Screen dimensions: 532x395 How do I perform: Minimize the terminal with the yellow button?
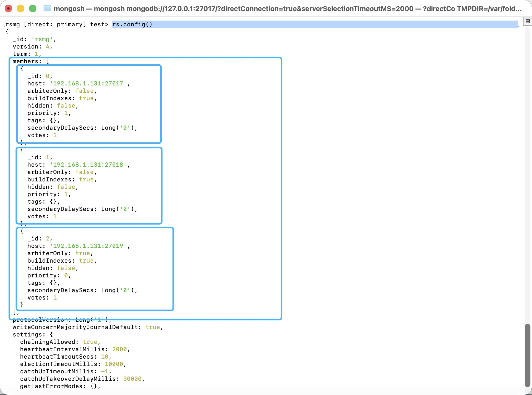point(21,9)
